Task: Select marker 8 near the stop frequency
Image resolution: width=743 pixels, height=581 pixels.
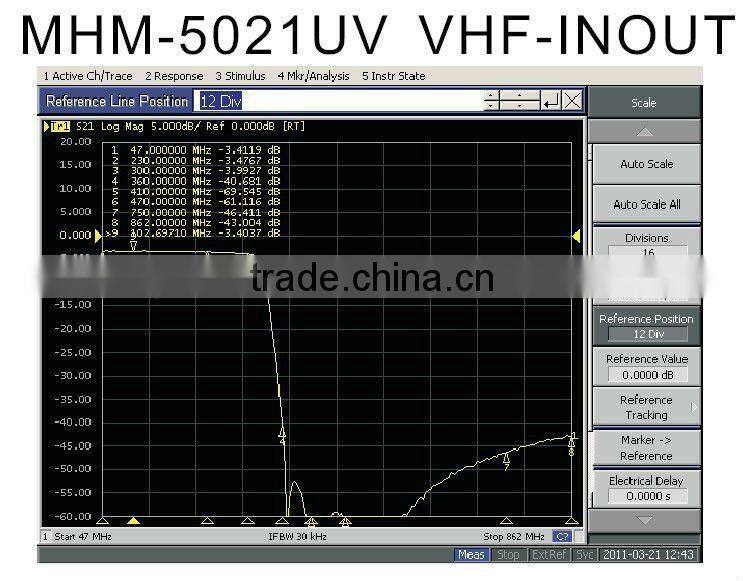Action: [571, 446]
